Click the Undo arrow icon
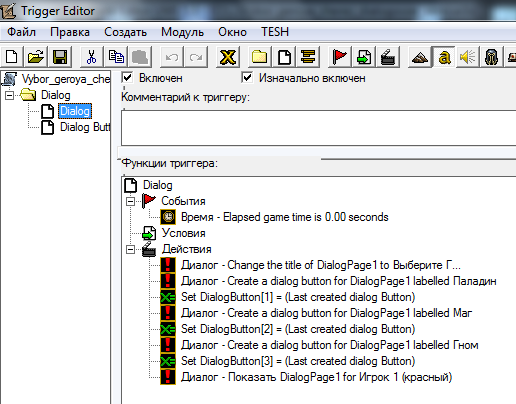Image resolution: width=516 pixels, height=404 pixels. point(172,57)
